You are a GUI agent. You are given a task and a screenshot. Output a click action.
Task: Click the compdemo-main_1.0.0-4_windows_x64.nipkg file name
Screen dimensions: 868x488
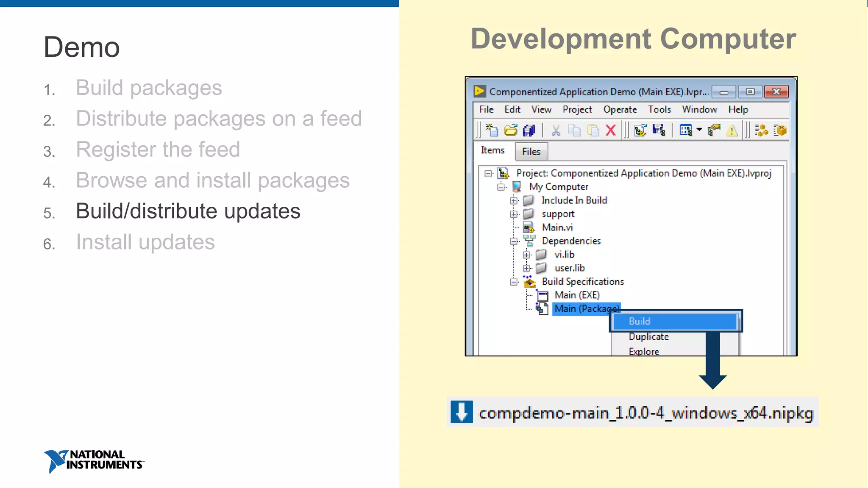(x=646, y=413)
